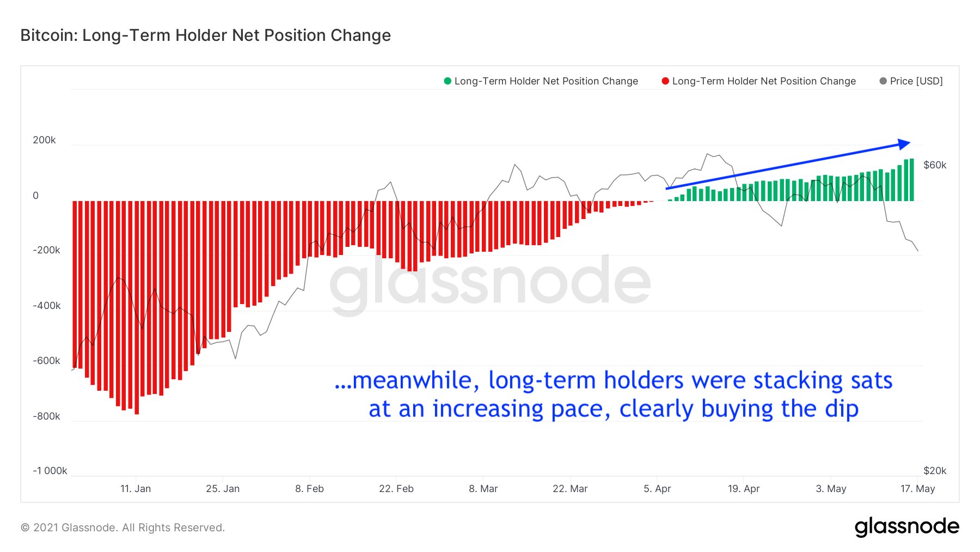Screen dimensions: 980x552
Task: Toggle green Long-Term Holder Net Position Change legend
Action: [x=541, y=81]
